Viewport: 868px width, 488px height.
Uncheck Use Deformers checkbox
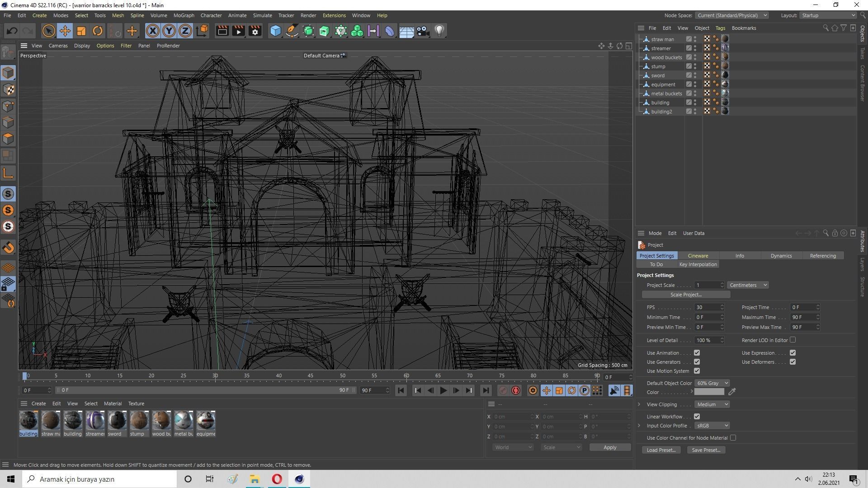point(793,362)
